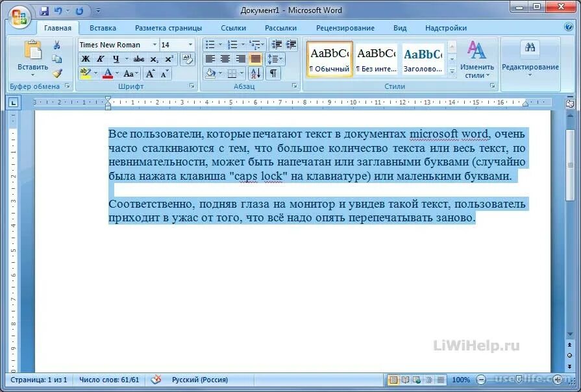Image resolution: width=581 pixels, height=392 pixels.
Task: Click the spelling check status icon
Action: coord(156,380)
